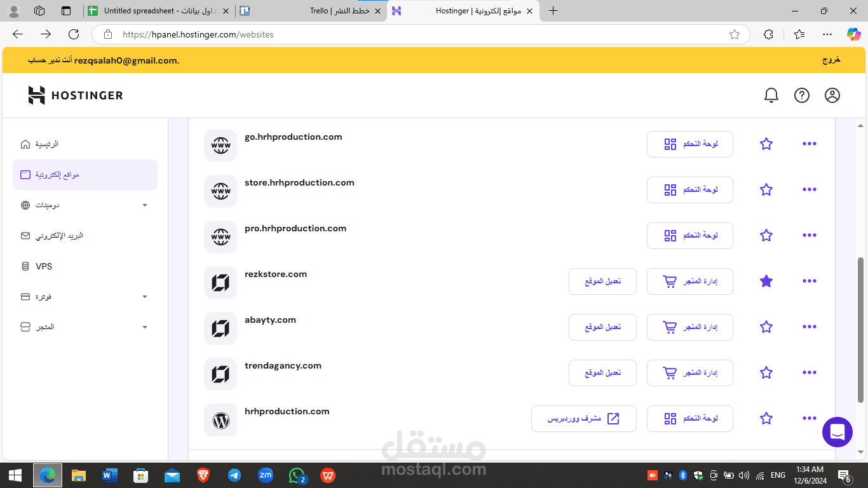Go back using the browser back arrow
The image size is (868, 488).
(x=18, y=34)
